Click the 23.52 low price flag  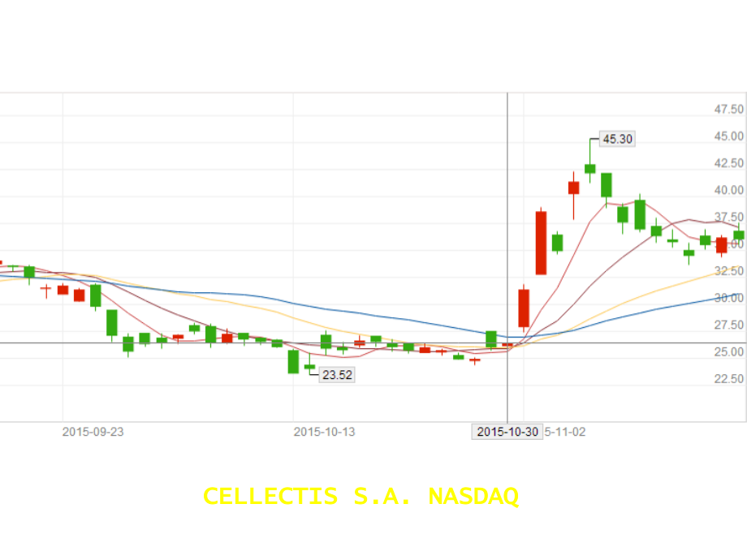(x=336, y=375)
